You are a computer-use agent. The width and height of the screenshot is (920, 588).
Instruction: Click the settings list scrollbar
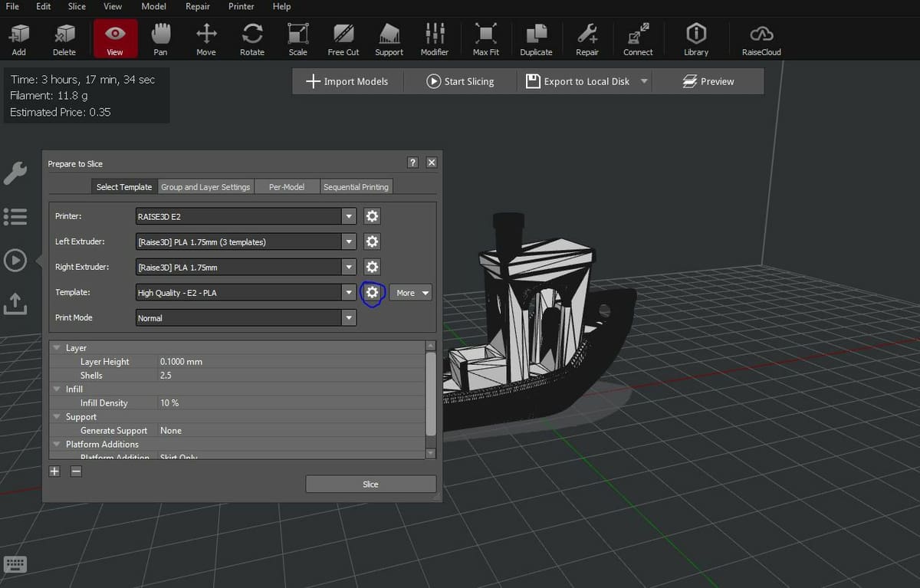(430, 393)
